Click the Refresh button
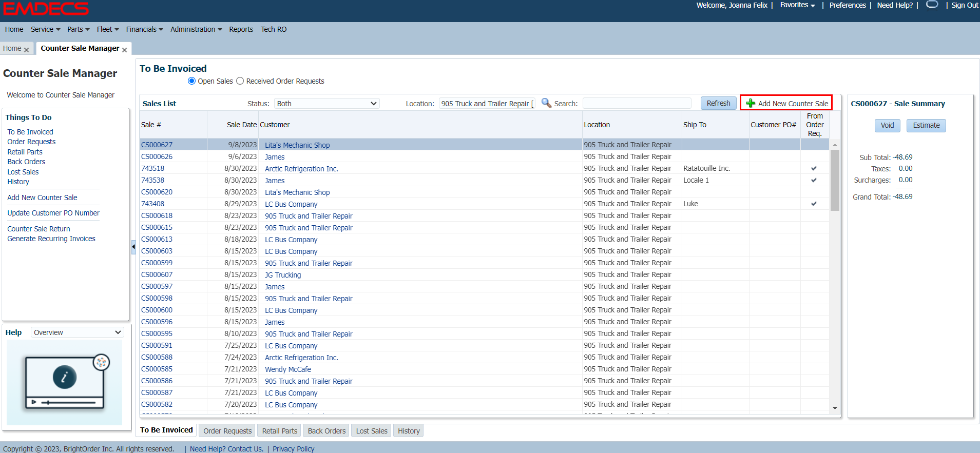This screenshot has width=980, height=453. 718,103
